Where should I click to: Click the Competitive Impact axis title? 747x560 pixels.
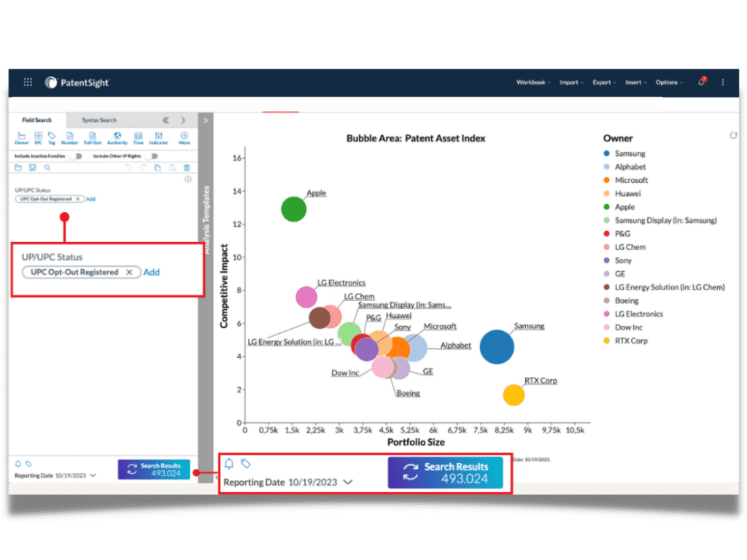pyautogui.click(x=224, y=286)
